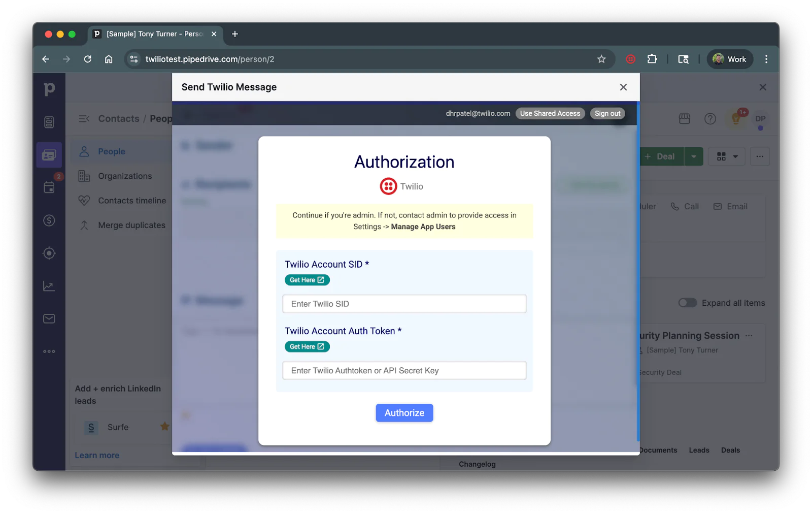This screenshot has height=514, width=812.
Task: Open the Activities calendar icon with notification badge
Action: [49, 187]
